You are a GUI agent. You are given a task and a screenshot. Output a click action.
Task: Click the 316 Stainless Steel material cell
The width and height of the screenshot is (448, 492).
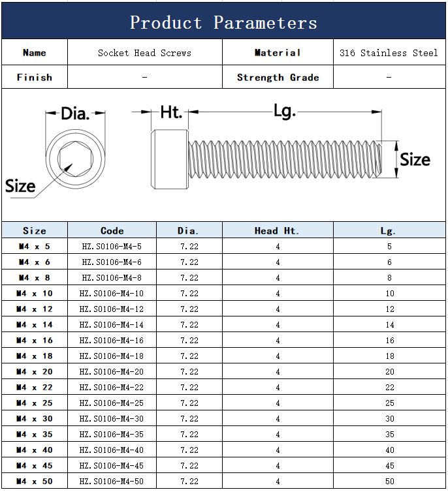pos(389,53)
